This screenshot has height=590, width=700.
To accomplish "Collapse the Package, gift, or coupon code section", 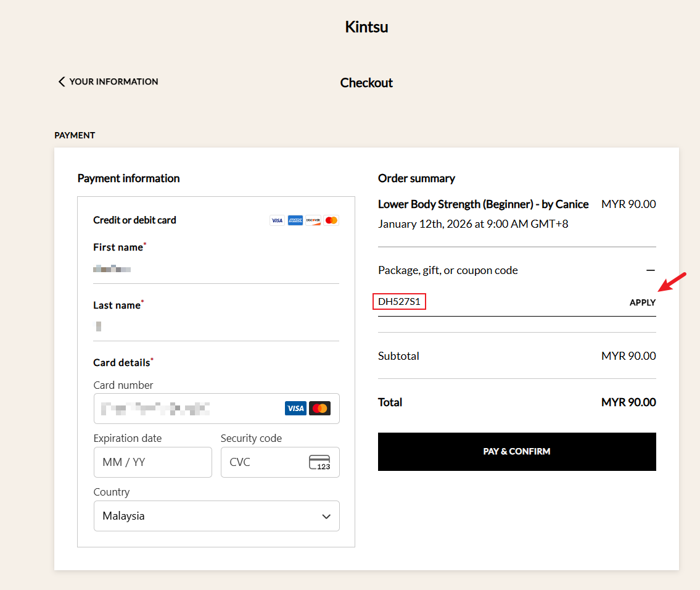I will click(650, 270).
